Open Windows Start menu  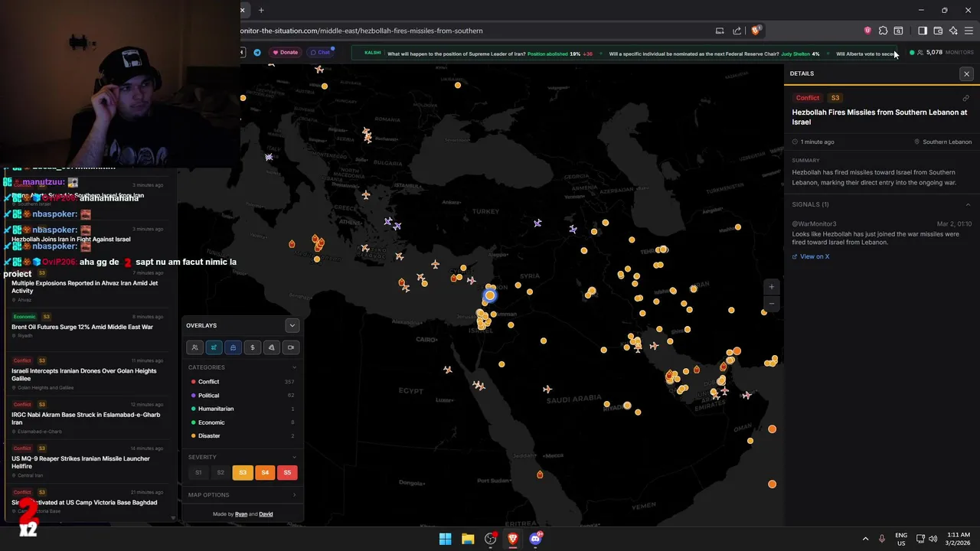tap(445, 539)
